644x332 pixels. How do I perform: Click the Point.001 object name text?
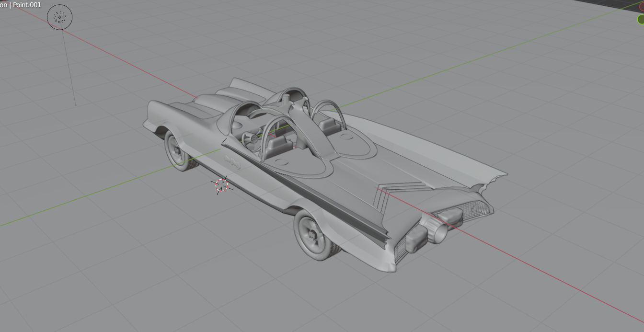pyautogui.click(x=28, y=5)
